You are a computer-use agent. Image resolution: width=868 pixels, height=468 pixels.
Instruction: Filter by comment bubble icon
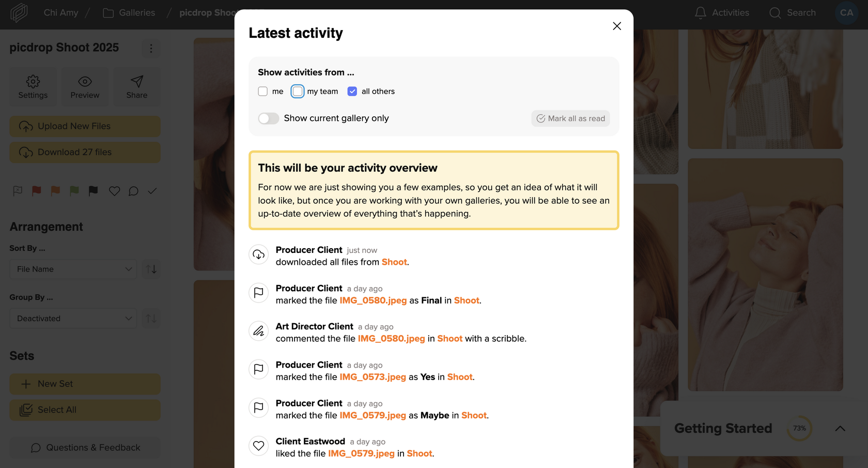coord(133,191)
